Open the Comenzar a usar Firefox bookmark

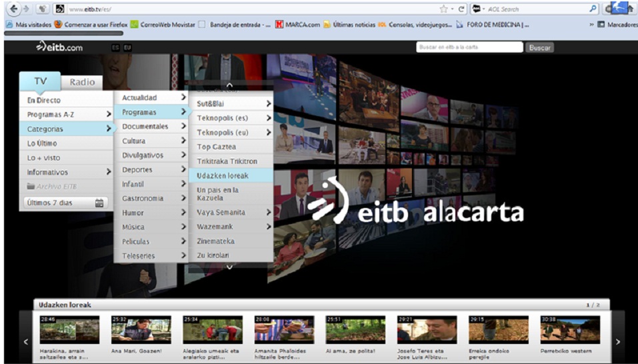click(91, 25)
